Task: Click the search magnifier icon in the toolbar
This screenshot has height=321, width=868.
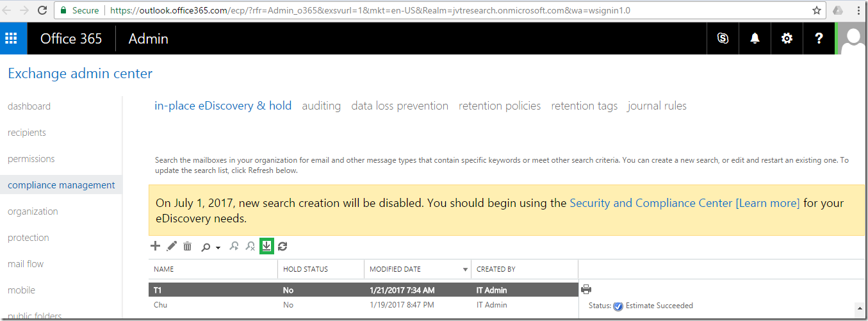Action: [206, 247]
